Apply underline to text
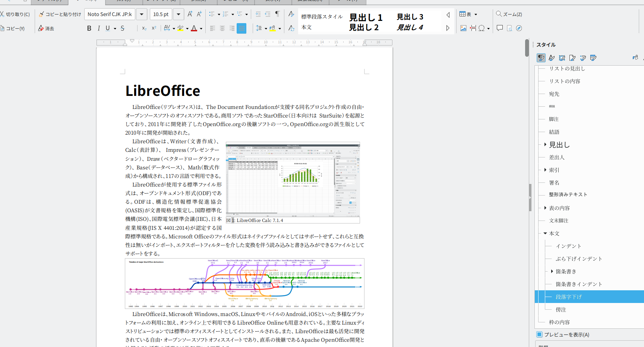Screen dimensions: 644x347 [x=108, y=28]
